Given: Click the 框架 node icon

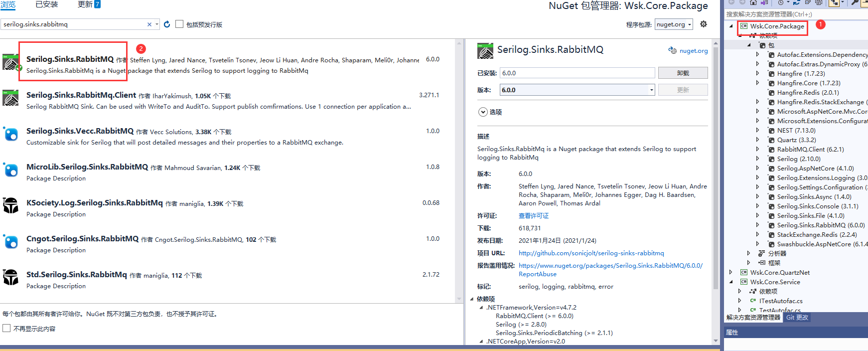Looking at the screenshot, I should click(762, 263).
